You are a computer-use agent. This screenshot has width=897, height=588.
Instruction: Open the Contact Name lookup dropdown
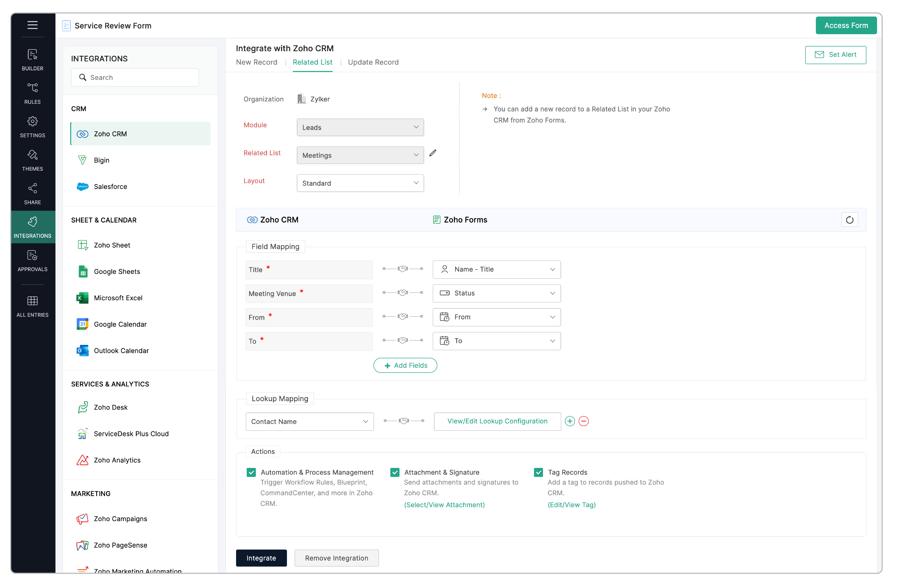tap(309, 421)
